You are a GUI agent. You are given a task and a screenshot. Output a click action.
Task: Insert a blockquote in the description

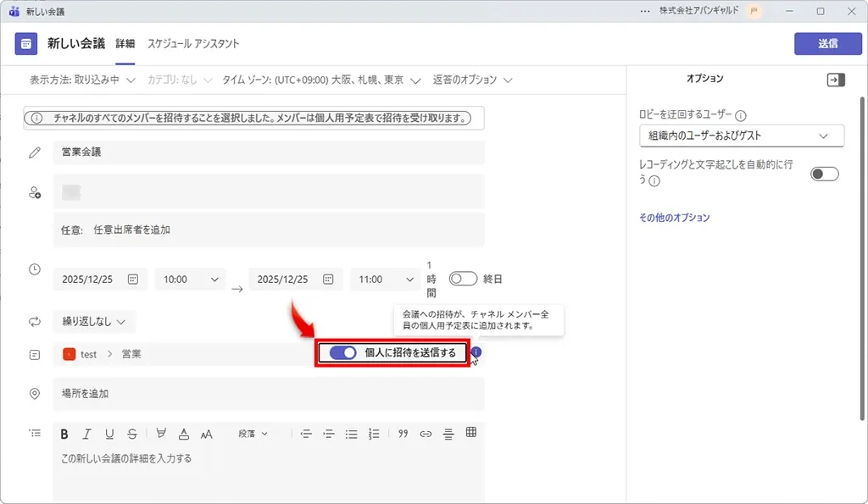[404, 433]
